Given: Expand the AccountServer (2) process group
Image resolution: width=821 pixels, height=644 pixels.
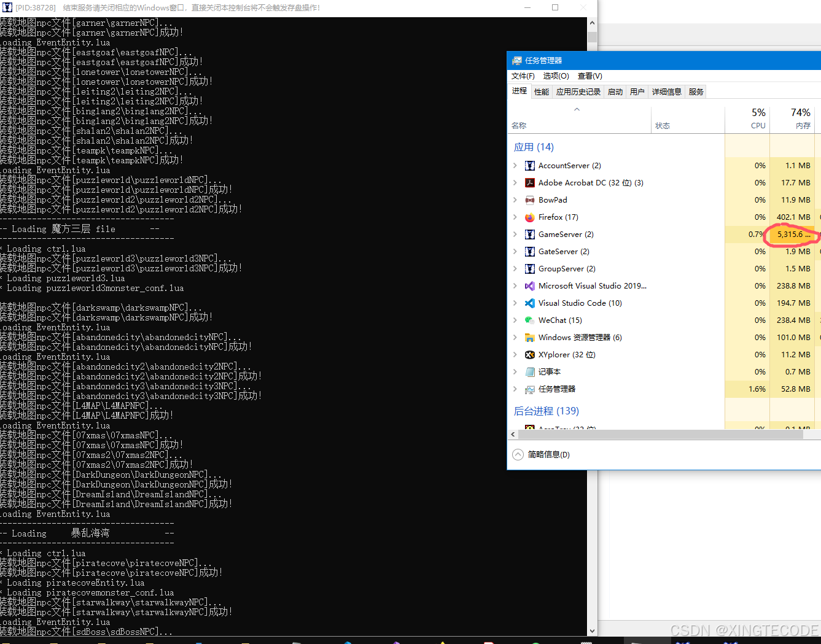Looking at the screenshot, I should coord(515,166).
